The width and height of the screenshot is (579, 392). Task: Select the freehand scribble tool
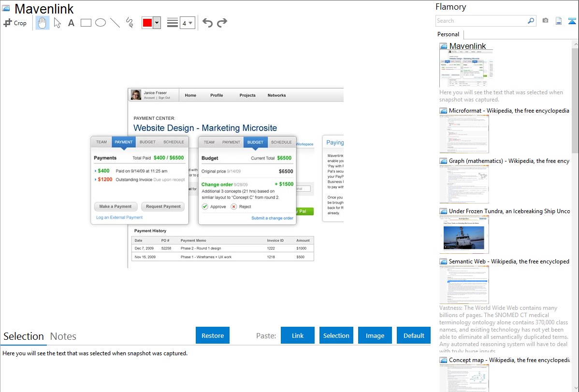coord(130,23)
